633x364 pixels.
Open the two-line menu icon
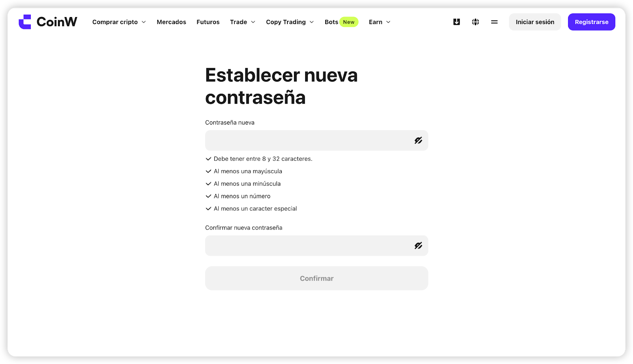point(495,22)
